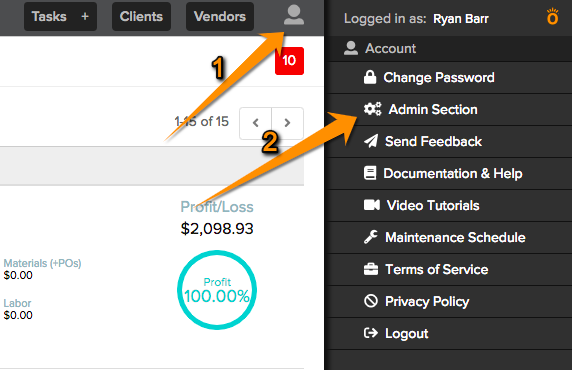Click the plus icon on Tasks button
The width and height of the screenshot is (572, 370).
point(85,16)
